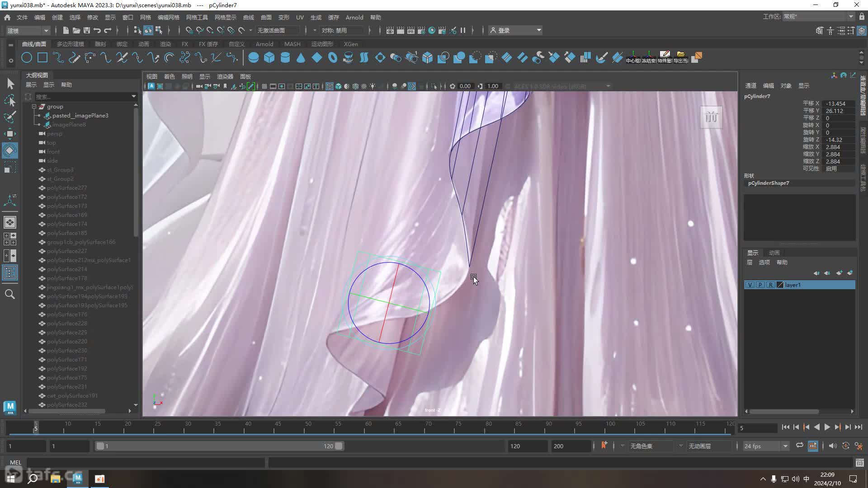
Task: Open the 编辑网格 menu
Action: pyautogui.click(x=169, y=17)
